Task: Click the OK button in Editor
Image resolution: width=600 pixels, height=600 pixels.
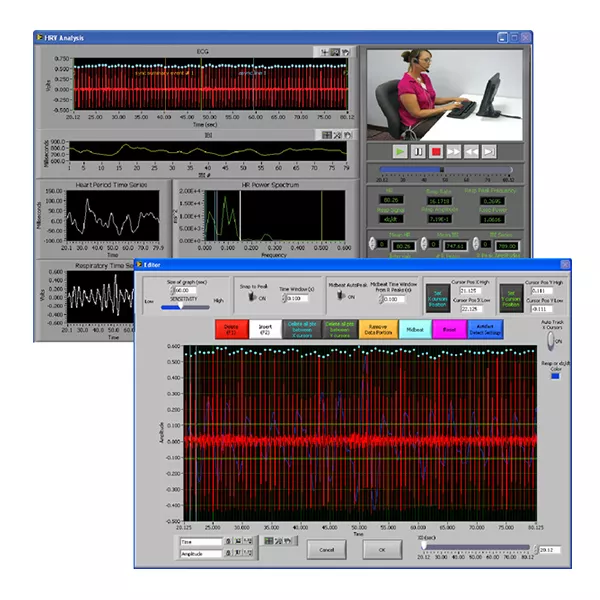Action: (x=382, y=550)
